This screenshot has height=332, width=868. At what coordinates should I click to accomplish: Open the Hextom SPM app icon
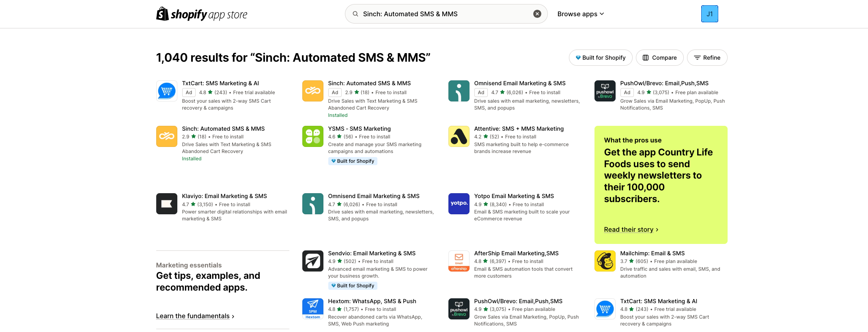coord(313,309)
